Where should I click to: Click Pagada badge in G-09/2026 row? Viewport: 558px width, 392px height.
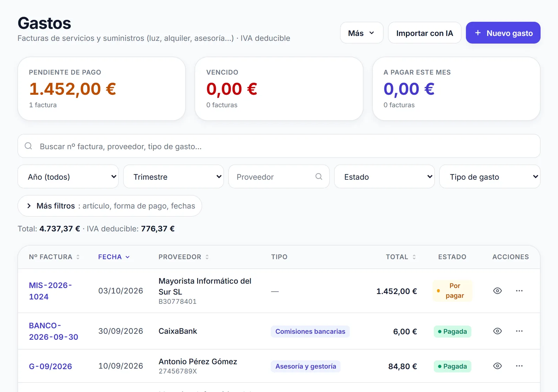pos(452,366)
